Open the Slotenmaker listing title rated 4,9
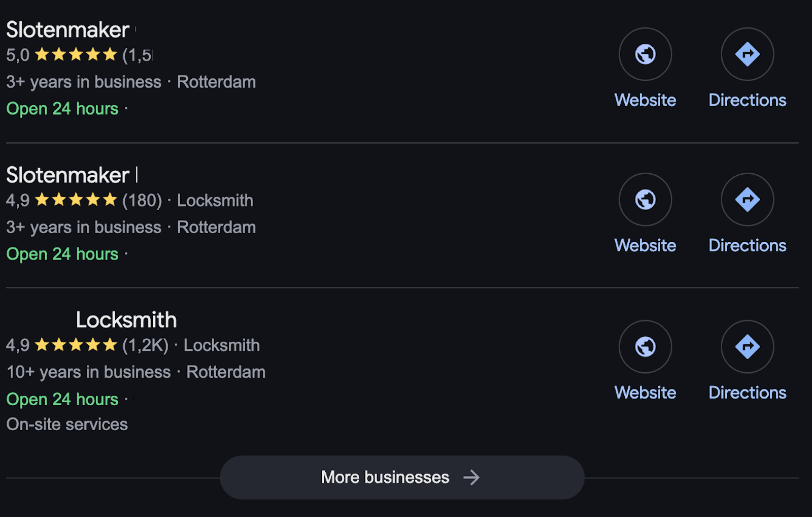This screenshot has width=812, height=517. 67,175
